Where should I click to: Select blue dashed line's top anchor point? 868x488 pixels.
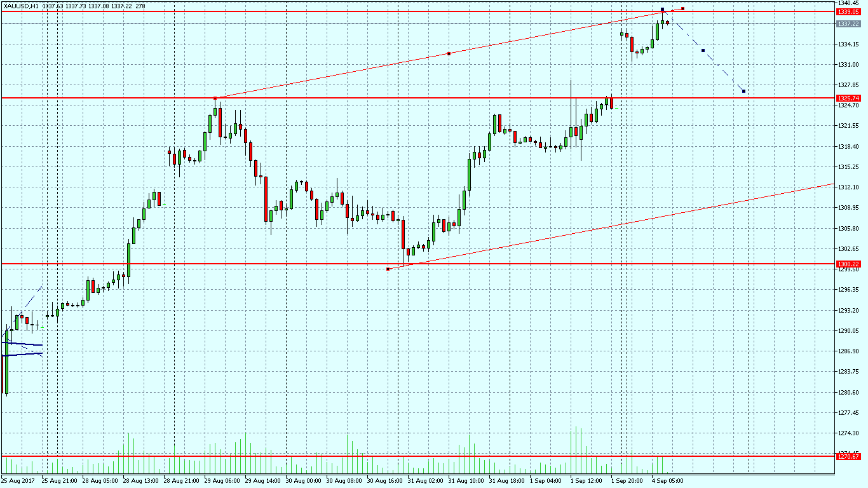663,10
